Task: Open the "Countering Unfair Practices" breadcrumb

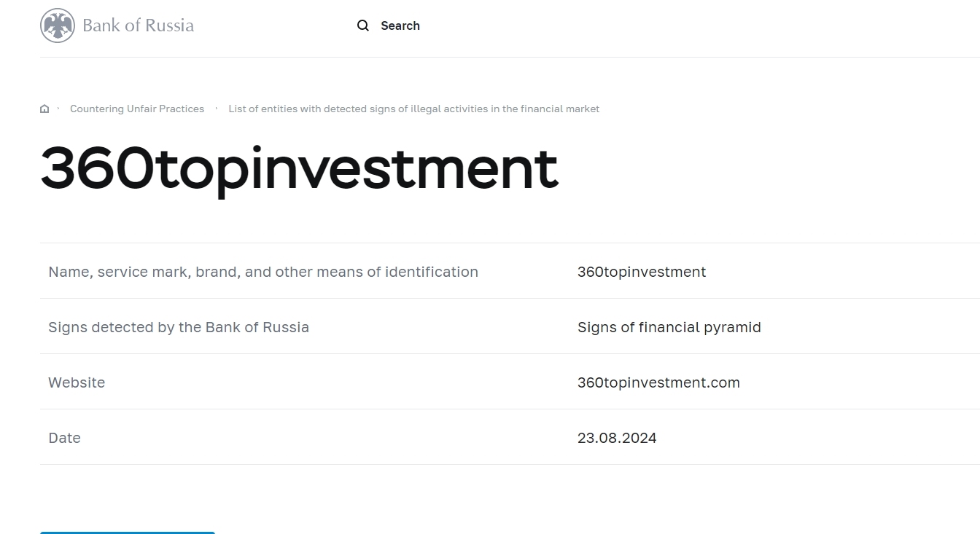Action: click(137, 109)
